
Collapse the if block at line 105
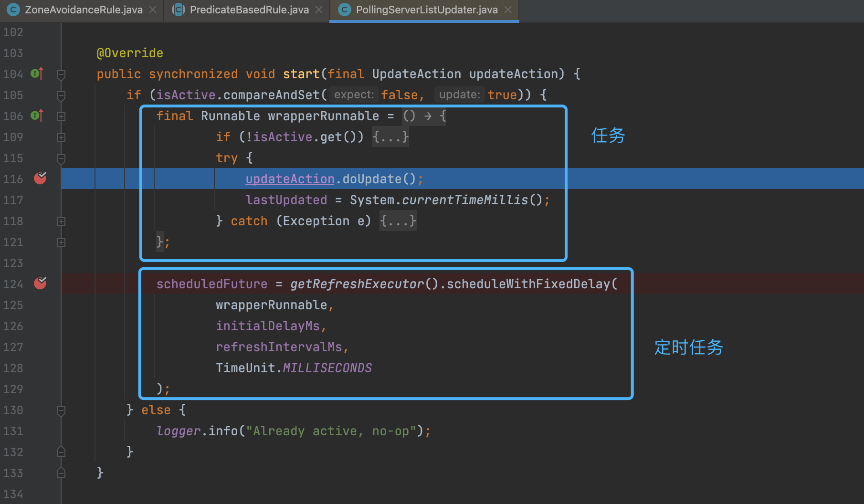(61, 95)
